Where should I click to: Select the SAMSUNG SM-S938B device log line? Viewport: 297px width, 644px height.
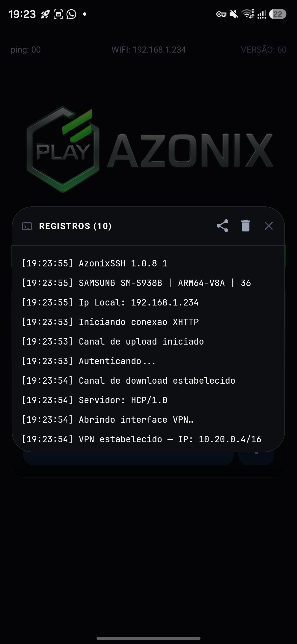tap(136, 283)
